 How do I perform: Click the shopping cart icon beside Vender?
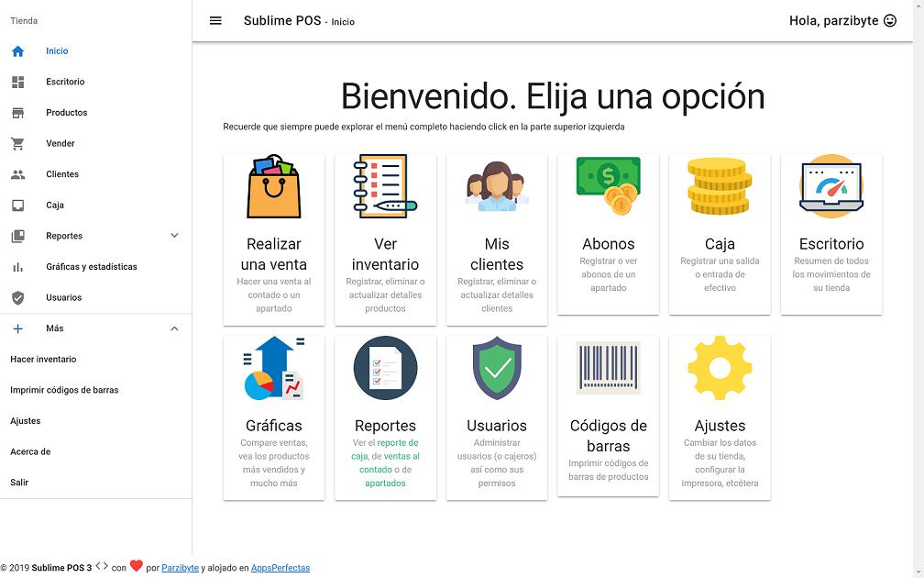[x=17, y=143]
